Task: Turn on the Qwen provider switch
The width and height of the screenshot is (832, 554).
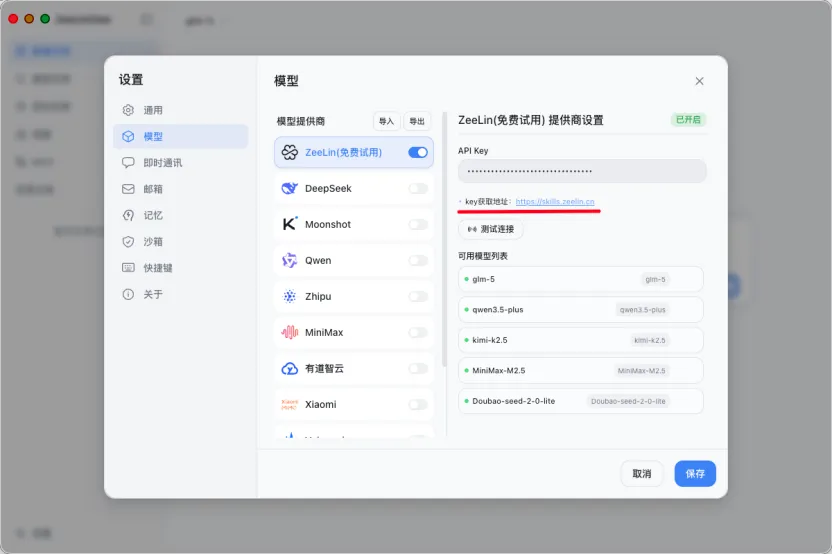Action: coord(418,261)
